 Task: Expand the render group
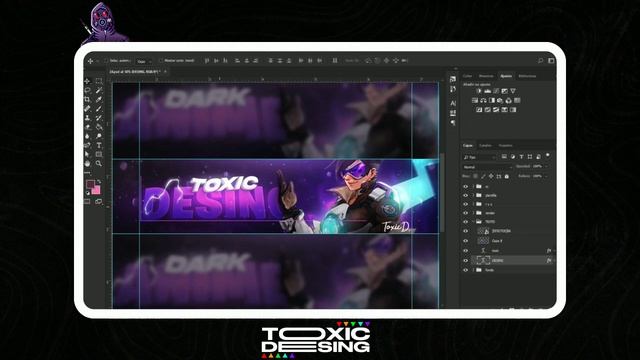pyautogui.click(x=473, y=213)
